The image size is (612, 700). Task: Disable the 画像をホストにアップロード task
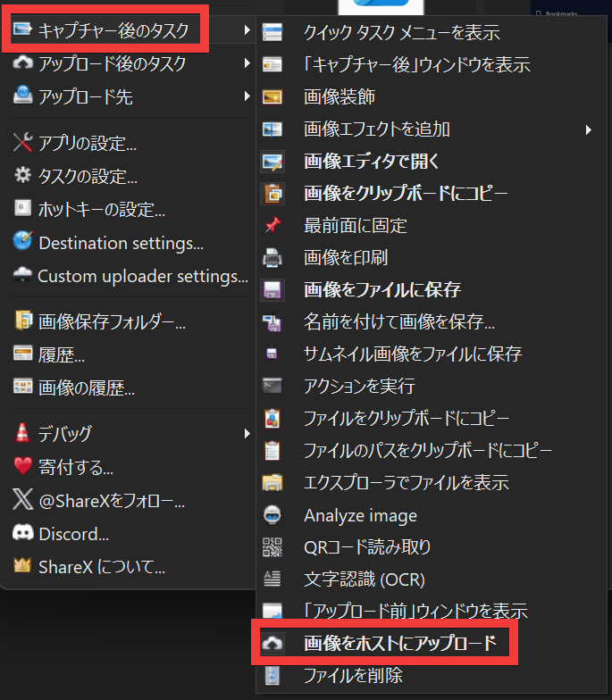pyautogui.click(x=399, y=643)
